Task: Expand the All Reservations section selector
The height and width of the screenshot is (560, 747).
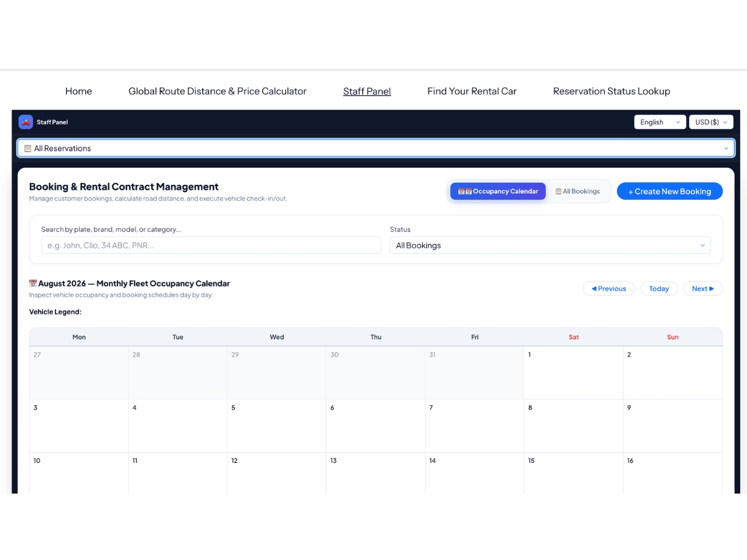Action: pyautogui.click(x=376, y=148)
